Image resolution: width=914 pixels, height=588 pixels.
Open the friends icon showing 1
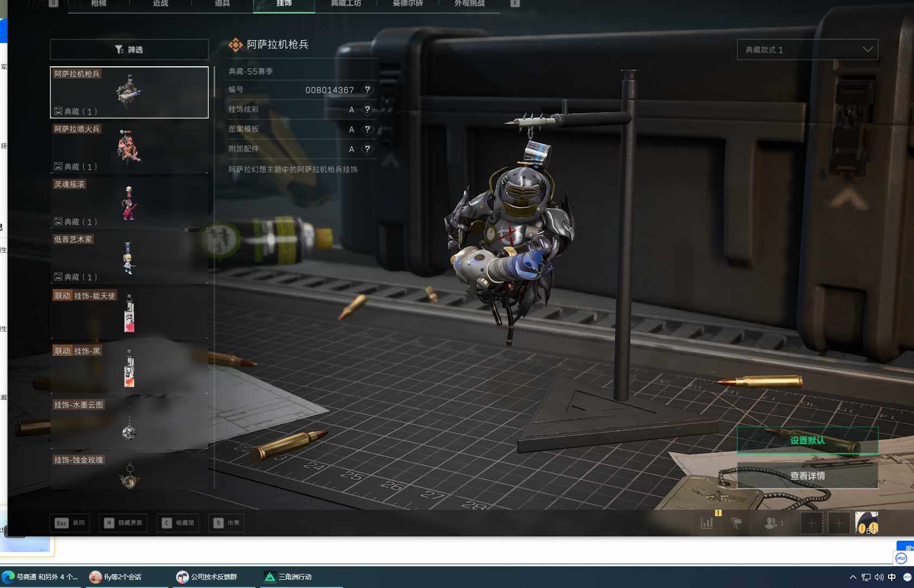[x=774, y=523]
